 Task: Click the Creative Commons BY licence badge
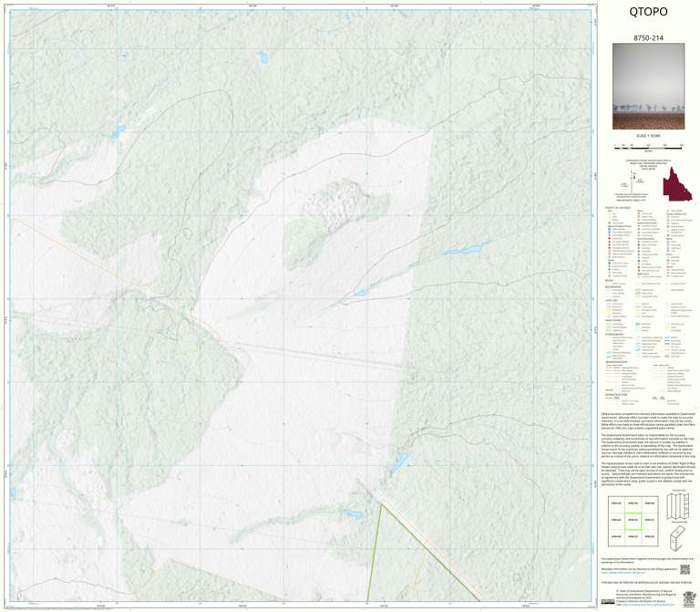(608, 602)
